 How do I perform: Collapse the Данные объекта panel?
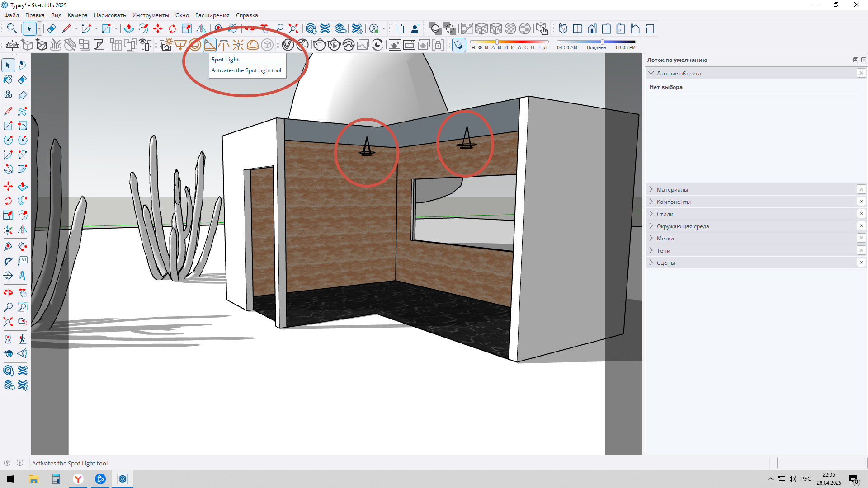point(651,73)
